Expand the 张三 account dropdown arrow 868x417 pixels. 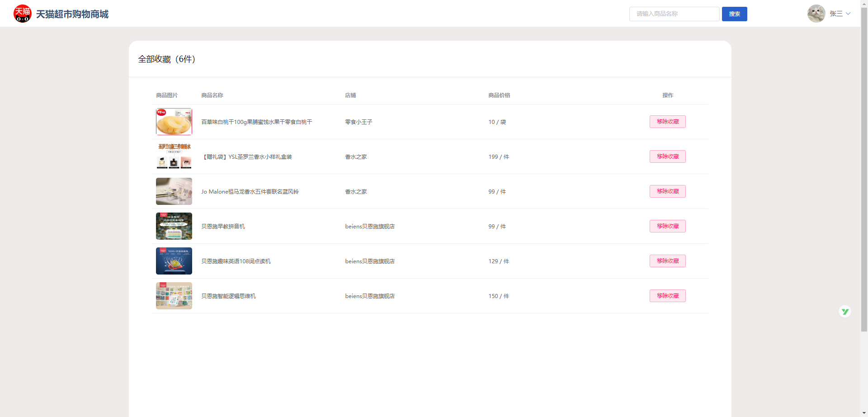[x=848, y=14]
